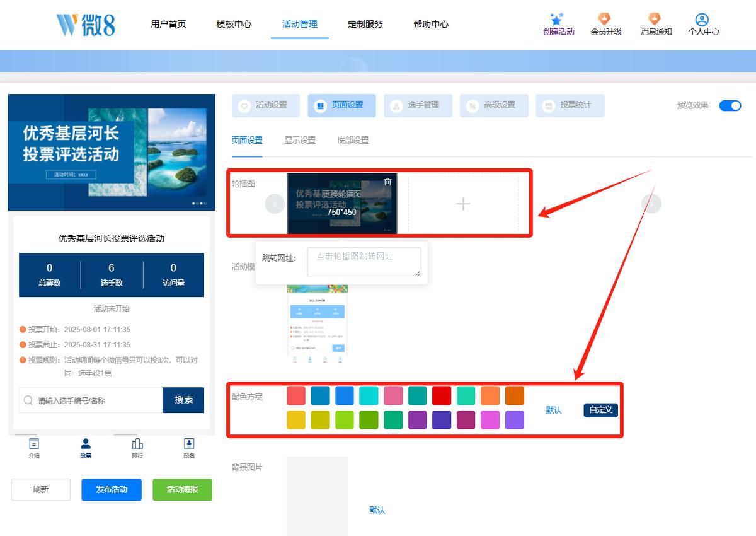This screenshot has width=756, height=536.
Task: Pick the lime green color scheme swatch
Action: 345,419
